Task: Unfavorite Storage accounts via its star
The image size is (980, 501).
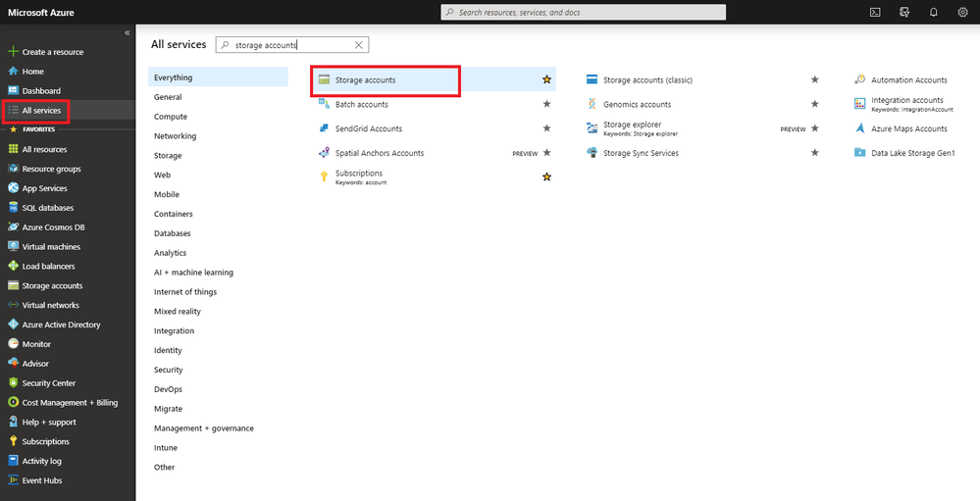Action: [x=546, y=79]
